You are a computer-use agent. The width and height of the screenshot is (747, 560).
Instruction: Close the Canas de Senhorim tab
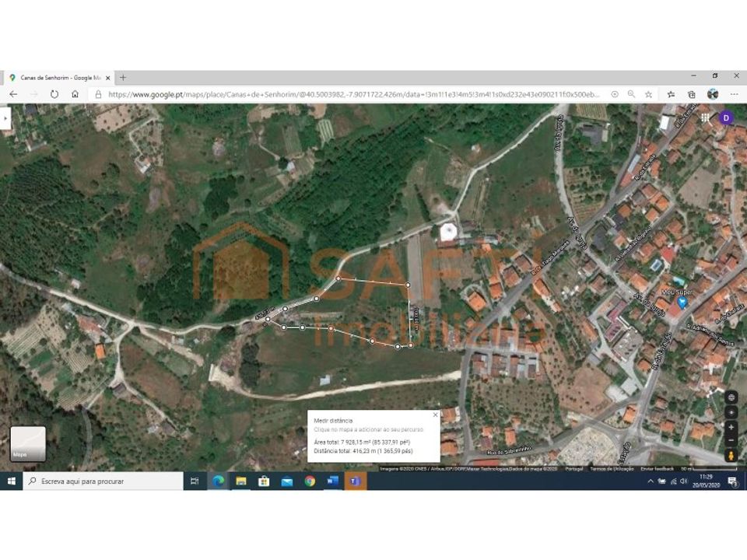coord(108,78)
